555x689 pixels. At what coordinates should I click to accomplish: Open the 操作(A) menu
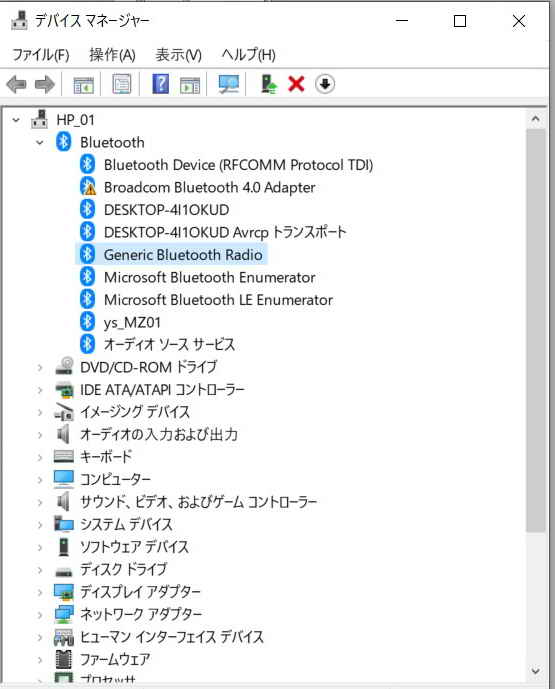(x=112, y=55)
